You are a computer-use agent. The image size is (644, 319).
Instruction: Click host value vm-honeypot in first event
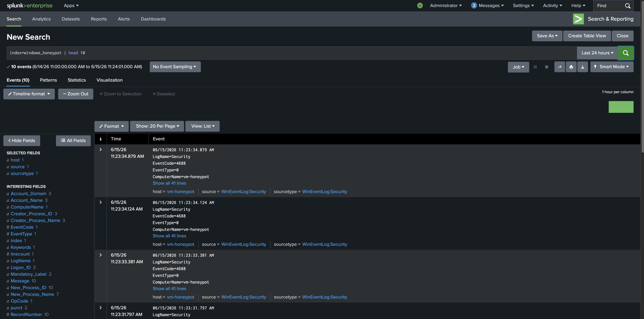coord(180,192)
